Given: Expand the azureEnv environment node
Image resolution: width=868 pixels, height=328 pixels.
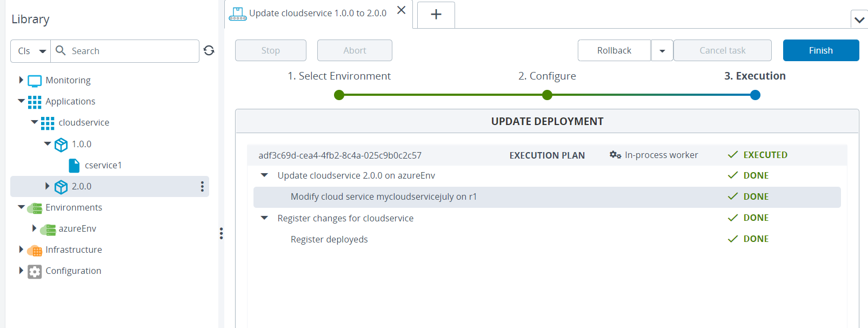Looking at the screenshot, I should click(x=34, y=228).
